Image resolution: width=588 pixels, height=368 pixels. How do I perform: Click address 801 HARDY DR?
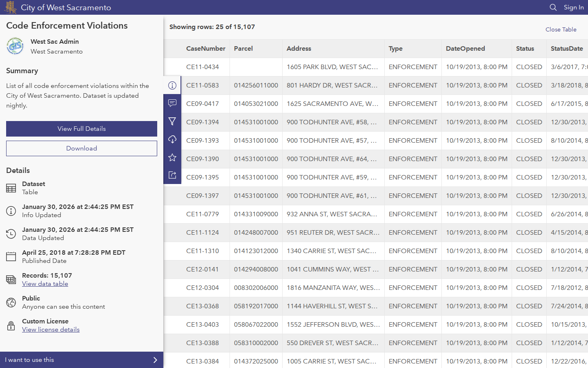coord(332,85)
